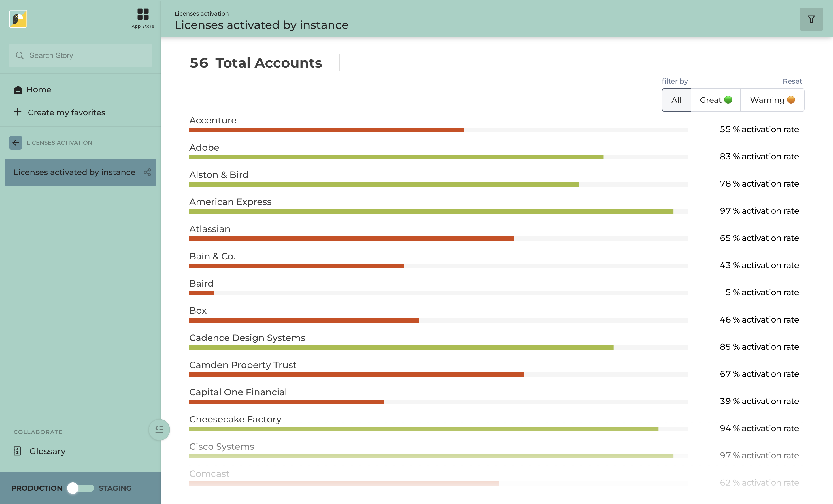
Task: Open the Adobe account row
Action: (204, 148)
